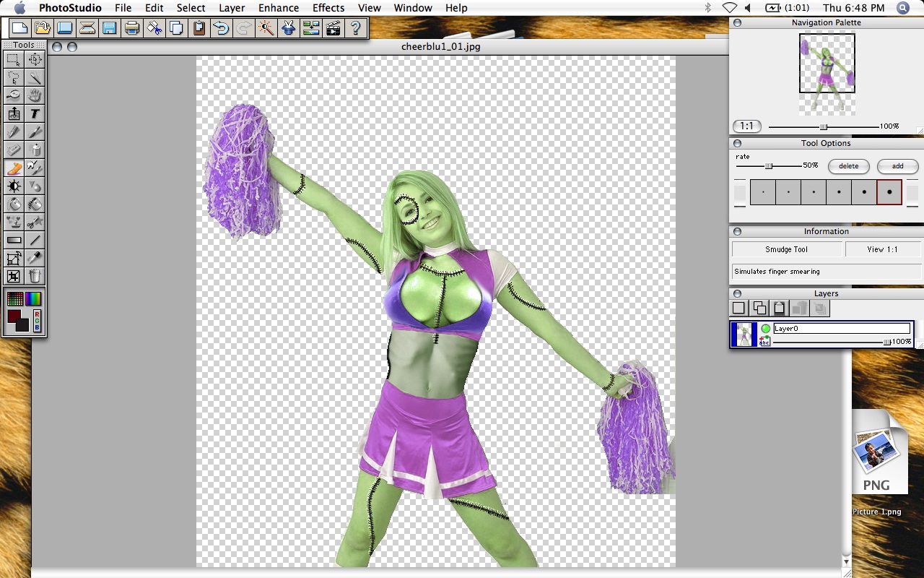Viewport: 924px width, 578px height.
Task: Click the rate slider in Tool Options
Action: tap(769, 166)
